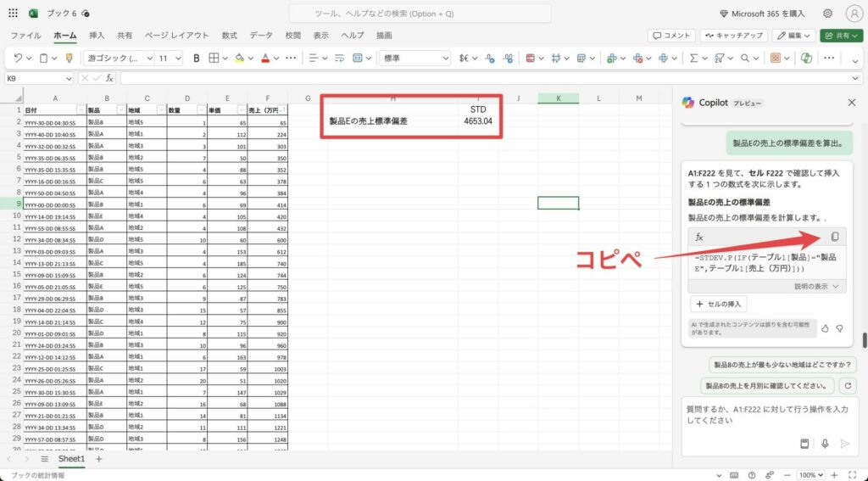Open filter dropdown for 地域 column

click(x=161, y=110)
